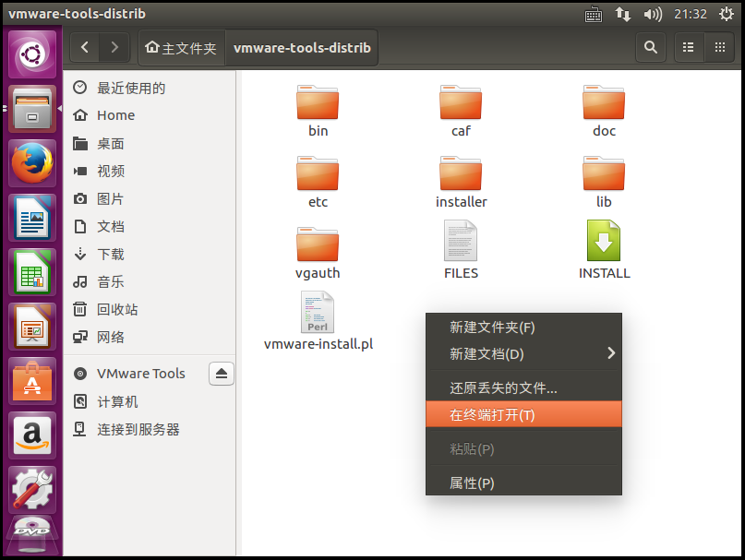Launch LibreOffice Impress from the dock
Image resolution: width=745 pixels, height=560 pixels.
(32, 327)
